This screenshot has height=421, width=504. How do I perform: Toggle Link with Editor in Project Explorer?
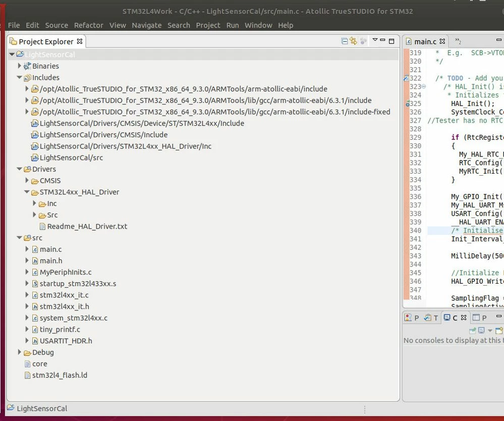click(x=353, y=41)
